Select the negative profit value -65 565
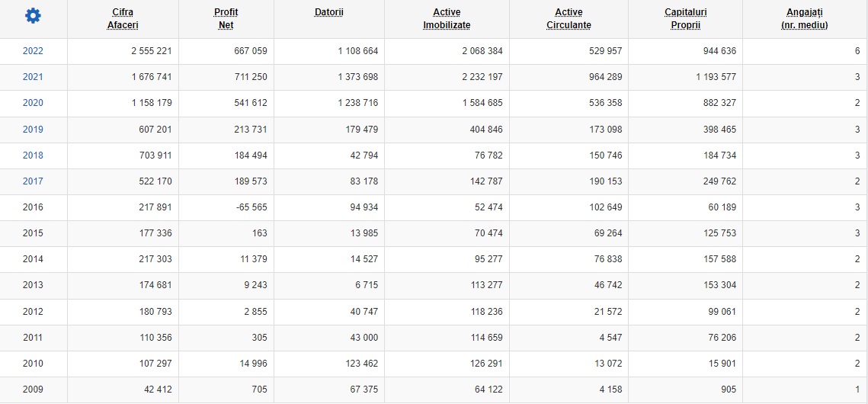Screen dimensions: 868x404 tap(249, 207)
